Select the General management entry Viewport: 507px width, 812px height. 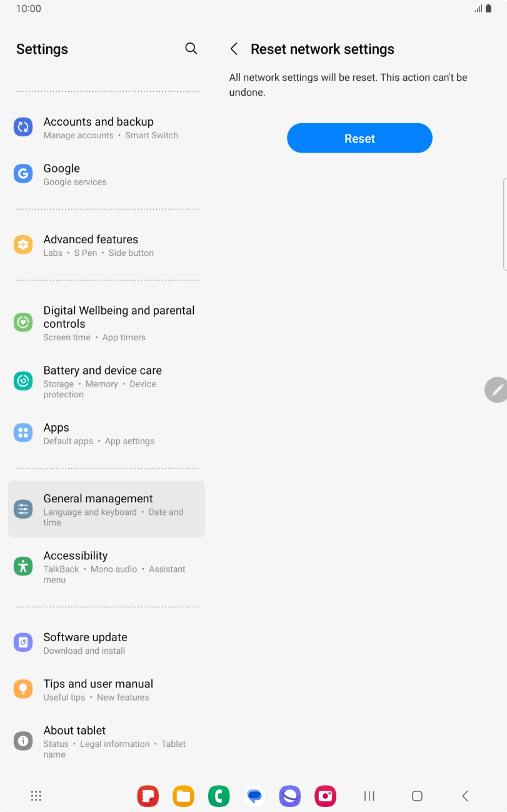(106, 509)
